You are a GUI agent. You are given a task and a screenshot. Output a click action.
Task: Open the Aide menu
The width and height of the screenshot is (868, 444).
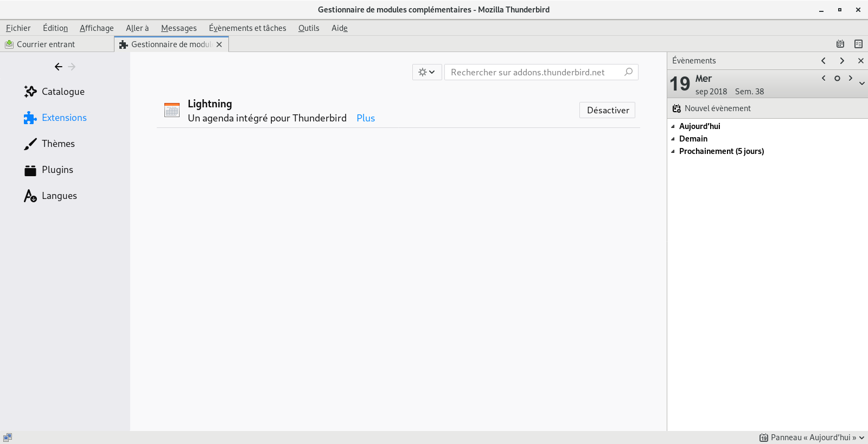pos(340,28)
